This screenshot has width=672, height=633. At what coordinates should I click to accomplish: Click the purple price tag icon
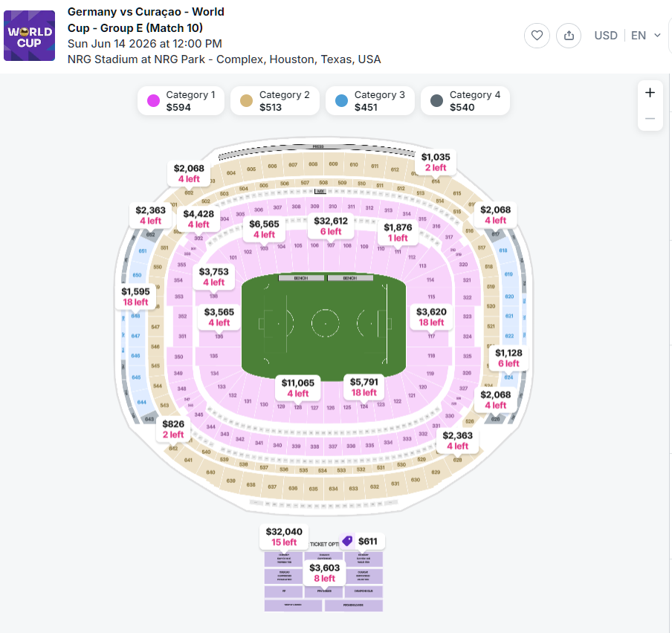(x=347, y=541)
